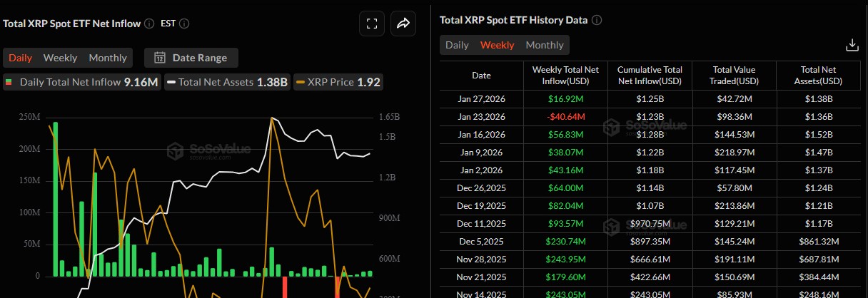Toggle Daily Total Net Inflow series
The height and width of the screenshot is (298, 868).
coord(81,82)
